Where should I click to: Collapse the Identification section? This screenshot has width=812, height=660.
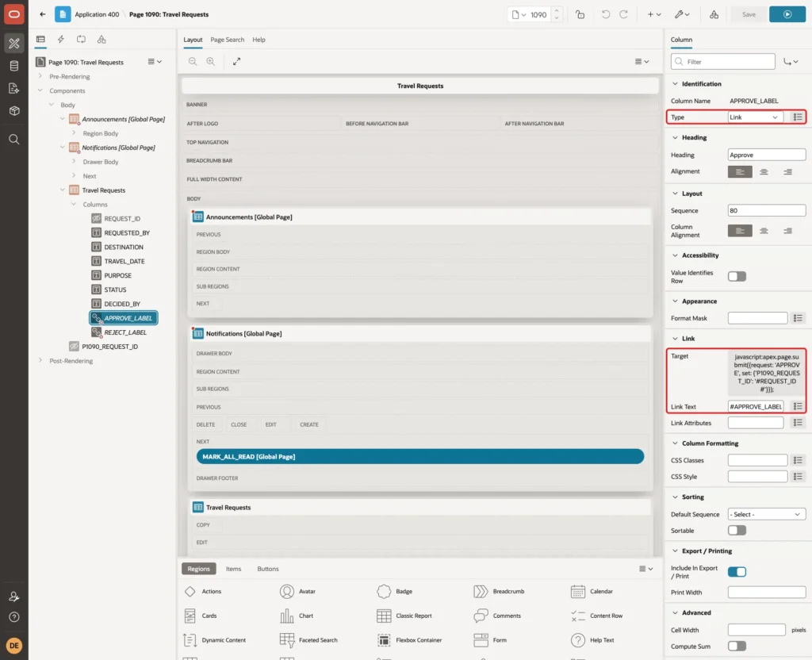click(675, 84)
